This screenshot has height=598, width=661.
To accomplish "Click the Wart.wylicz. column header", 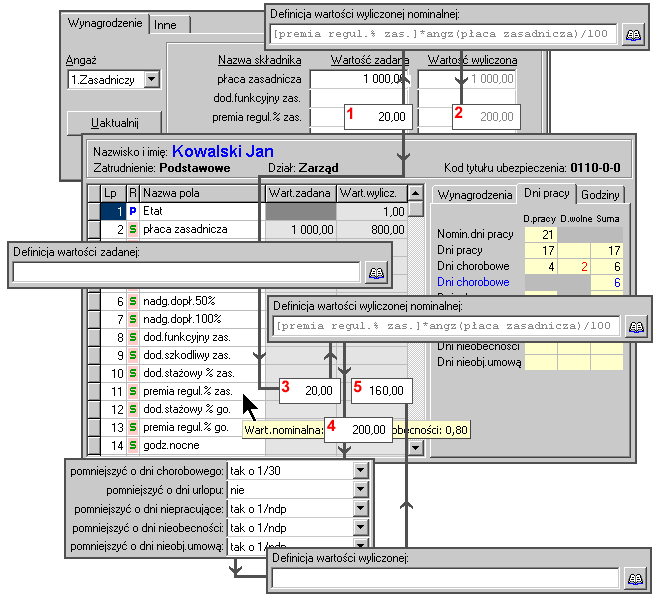I will 372,193.
